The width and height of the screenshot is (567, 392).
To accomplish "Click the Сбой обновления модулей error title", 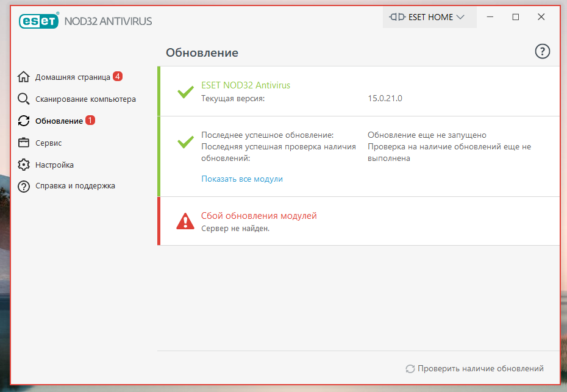I will (x=259, y=216).
